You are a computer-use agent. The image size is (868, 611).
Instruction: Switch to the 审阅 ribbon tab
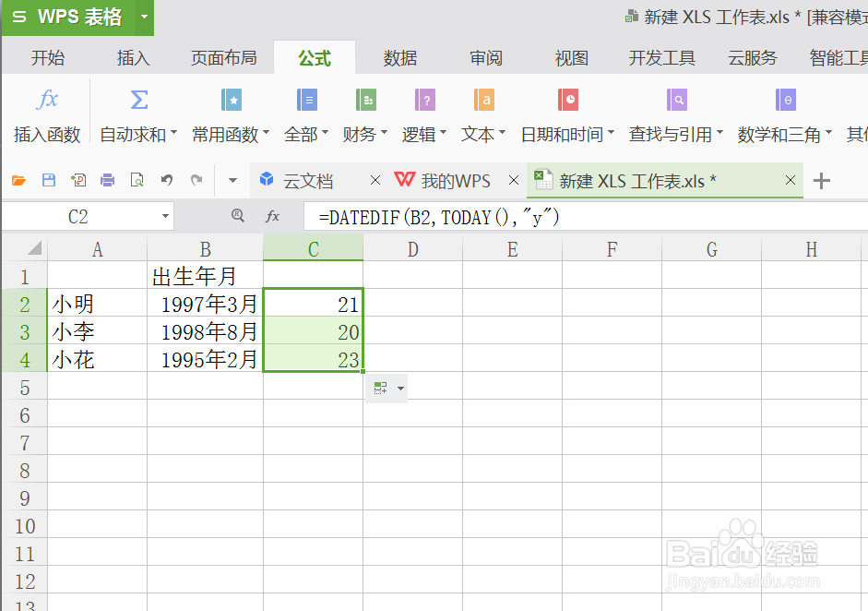pos(486,57)
